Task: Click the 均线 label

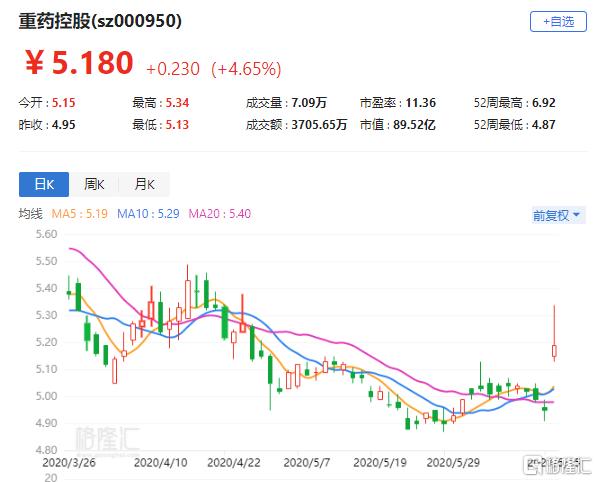Action: tap(31, 214)
